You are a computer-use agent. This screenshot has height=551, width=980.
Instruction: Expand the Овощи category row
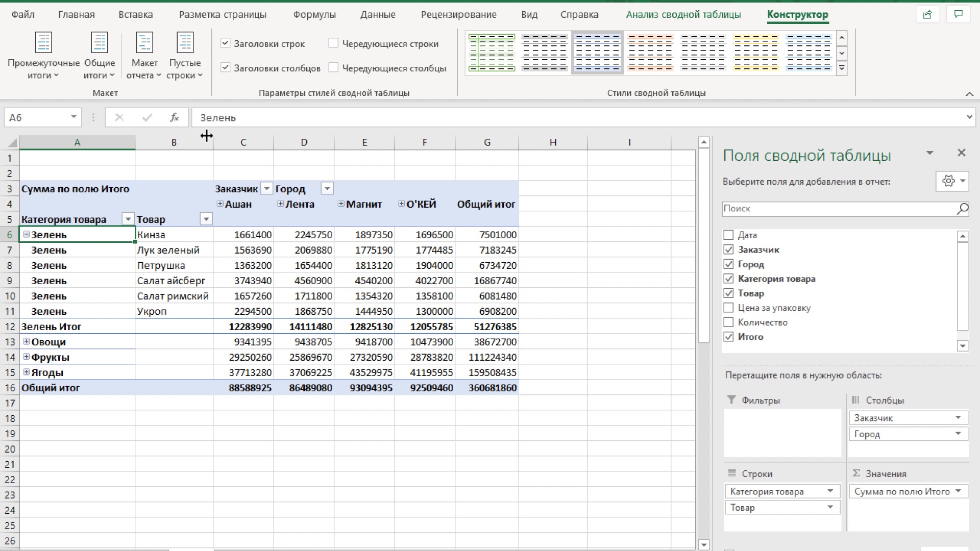pyautogui.click(x=26, y=342)
